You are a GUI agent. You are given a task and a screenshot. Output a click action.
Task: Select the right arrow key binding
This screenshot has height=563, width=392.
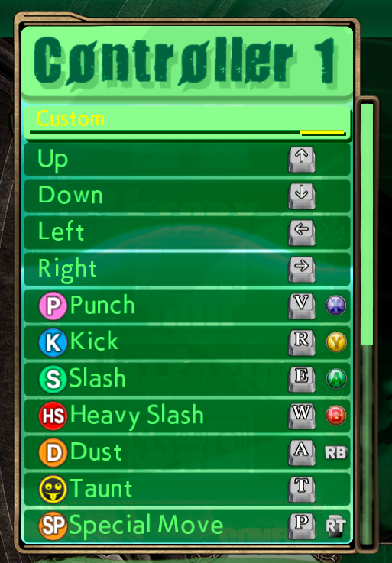click(302, 270)
